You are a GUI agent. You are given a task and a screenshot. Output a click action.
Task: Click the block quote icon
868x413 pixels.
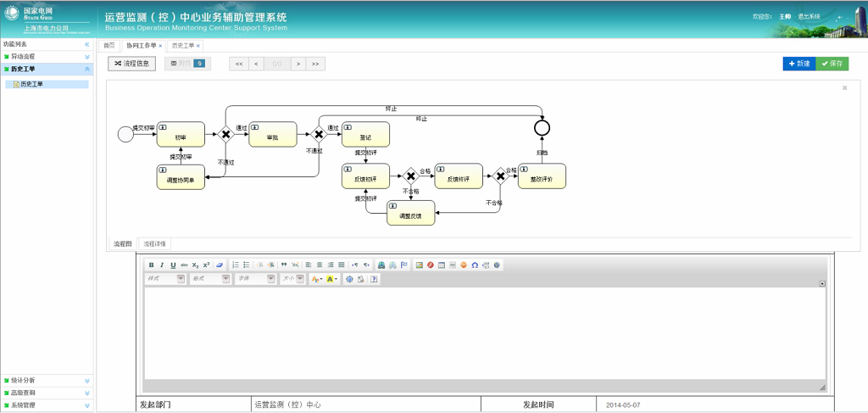coord(284,265)
